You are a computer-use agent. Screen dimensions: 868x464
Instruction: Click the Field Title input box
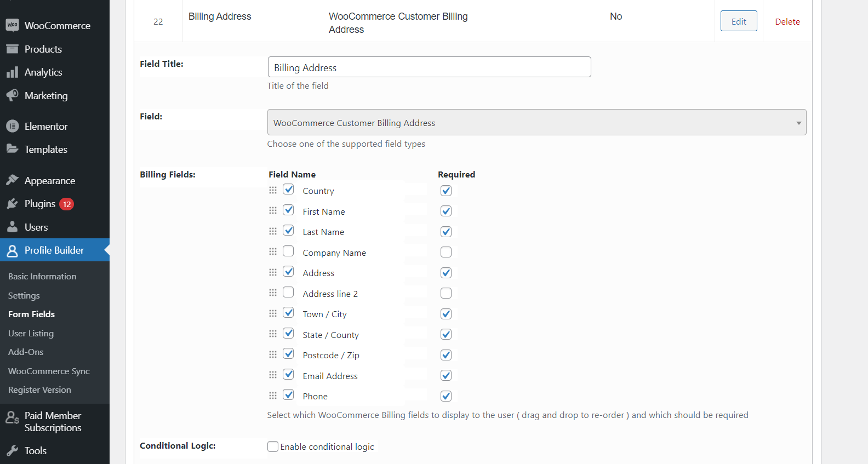point(429,67)
